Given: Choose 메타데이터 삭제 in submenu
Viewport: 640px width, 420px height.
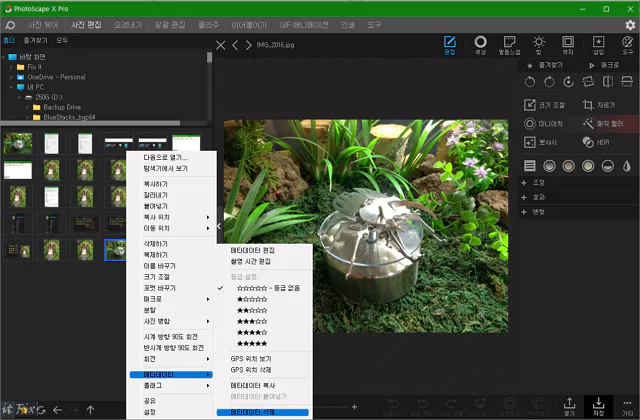Looking at the screenshot, I should (262, 412).
